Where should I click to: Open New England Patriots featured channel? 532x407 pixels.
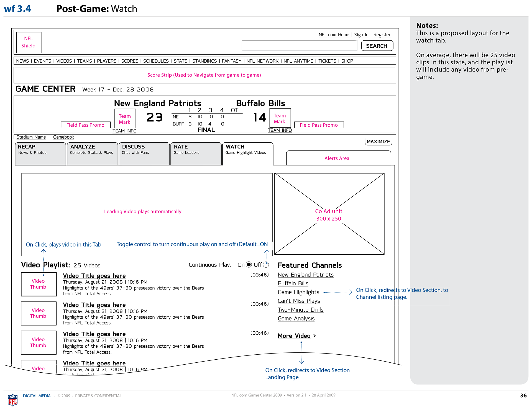click(306, 275)
